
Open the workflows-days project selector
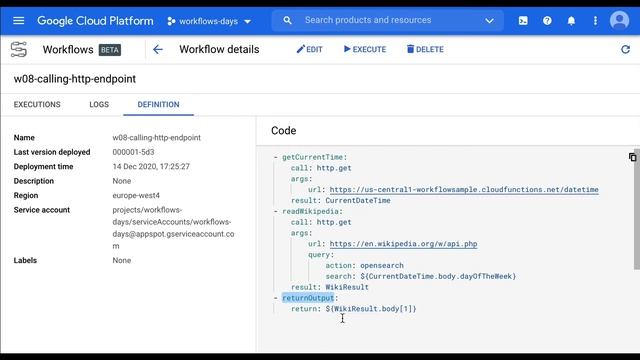209,21
